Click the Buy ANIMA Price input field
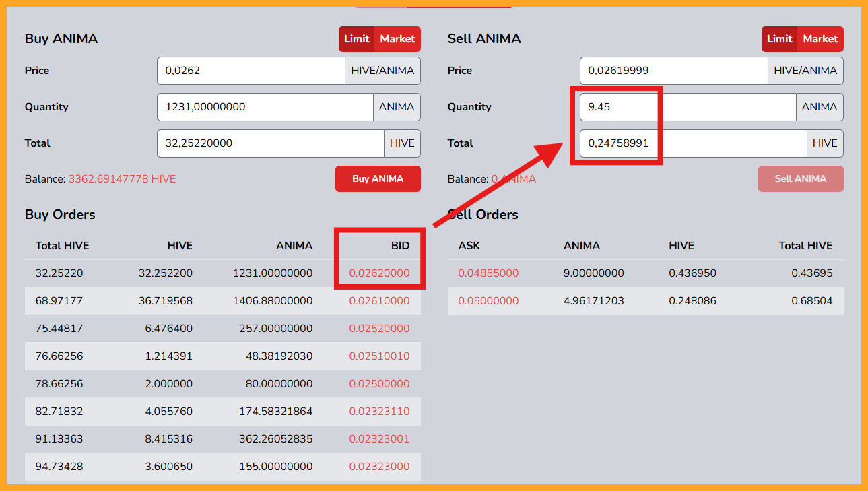The image size is (868, 491). [x=251, y=71]
